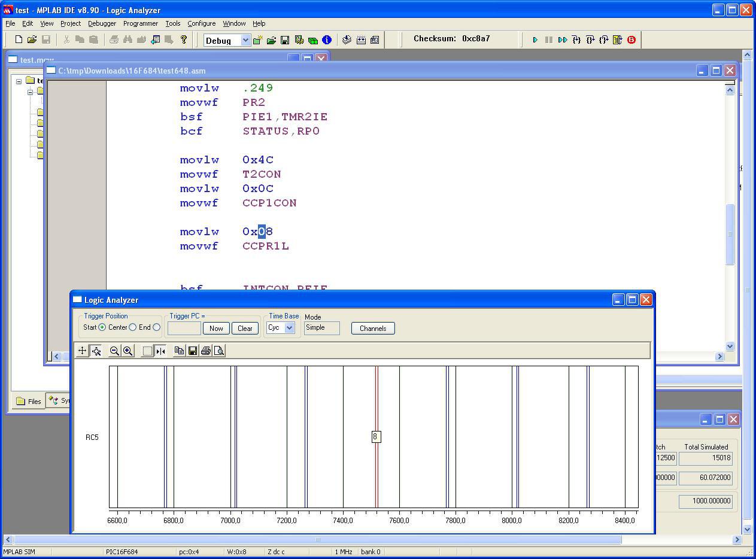This screenshot has height=559, width=756.
Task: Click the Trigger PC input field
Action: (184, 328)
